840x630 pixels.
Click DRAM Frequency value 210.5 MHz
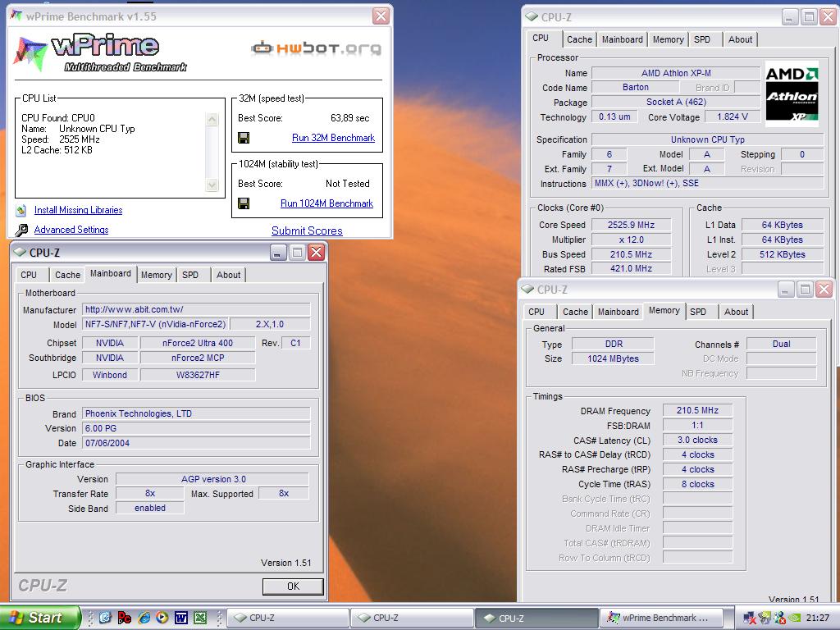click(x=697, y=410)
